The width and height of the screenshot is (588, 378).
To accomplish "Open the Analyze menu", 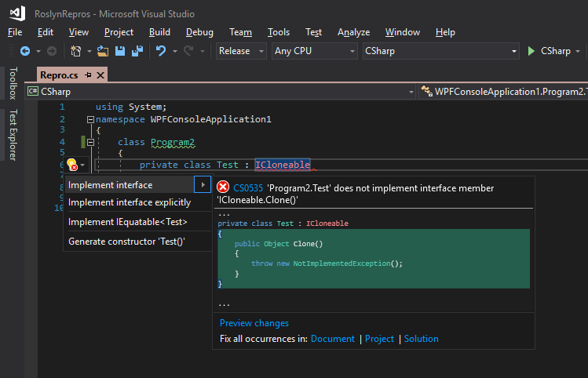I will pyautogui.click(x=353, y=32).
